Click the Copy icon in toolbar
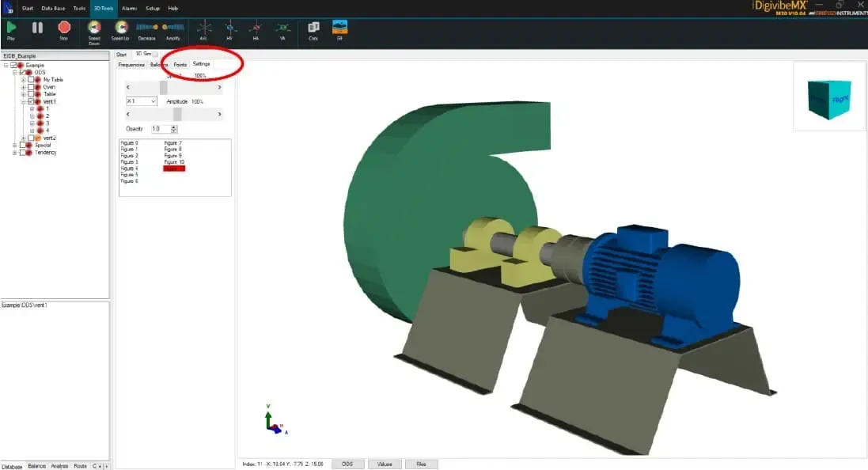The width and height of the screenshot is (868, 470). click(x=313, y=27)
